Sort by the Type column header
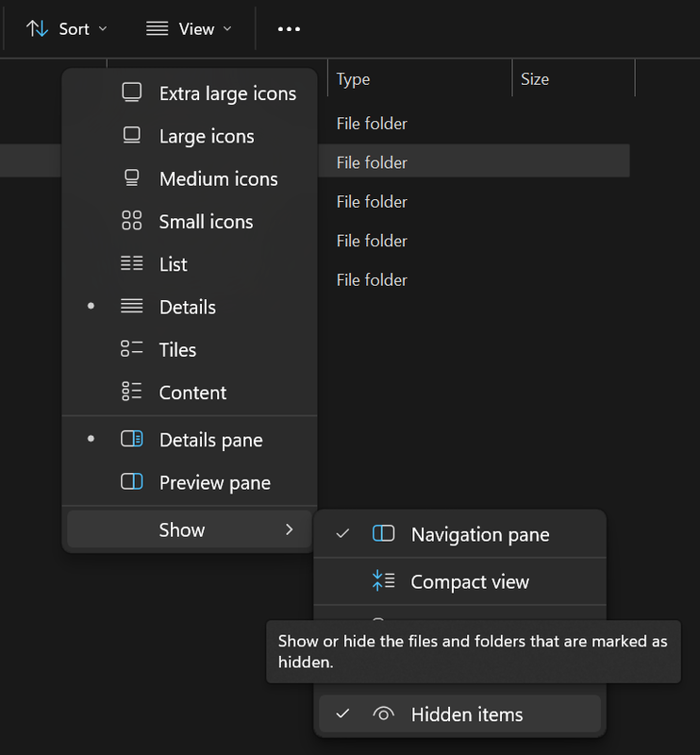Screen dimensions: 700x755 (354, 79)
